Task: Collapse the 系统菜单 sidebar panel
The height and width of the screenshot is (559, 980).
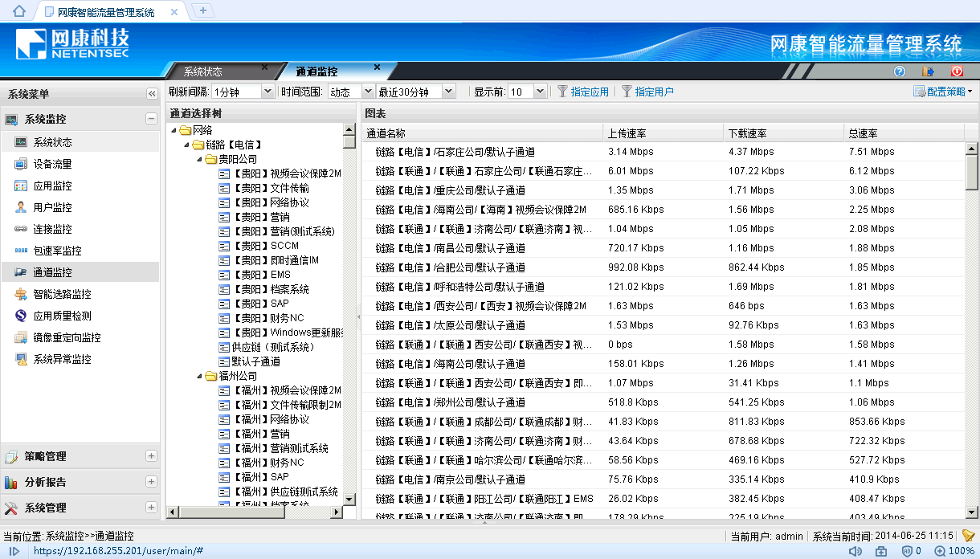Action: [152, 94]
